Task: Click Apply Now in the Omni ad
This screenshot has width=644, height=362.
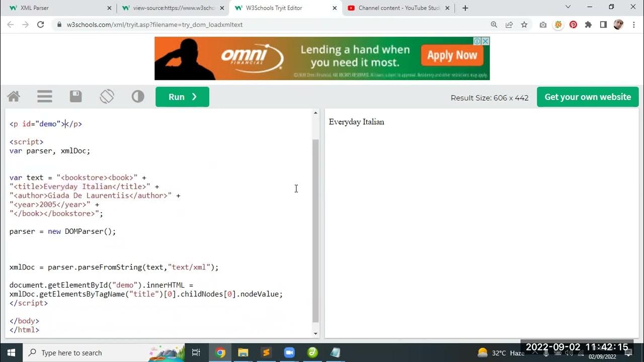Action: point(452,55)
